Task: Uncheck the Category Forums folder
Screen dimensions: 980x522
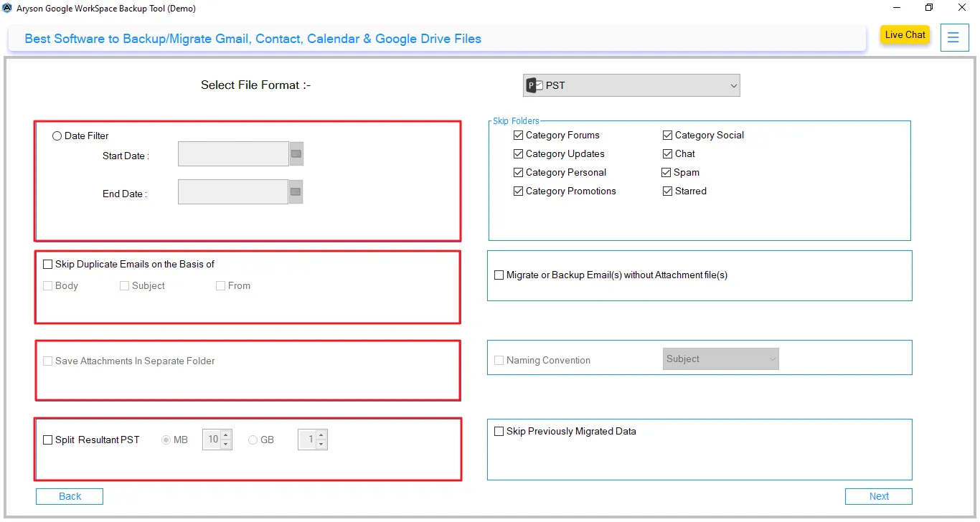Action: (x=519, y=136)
